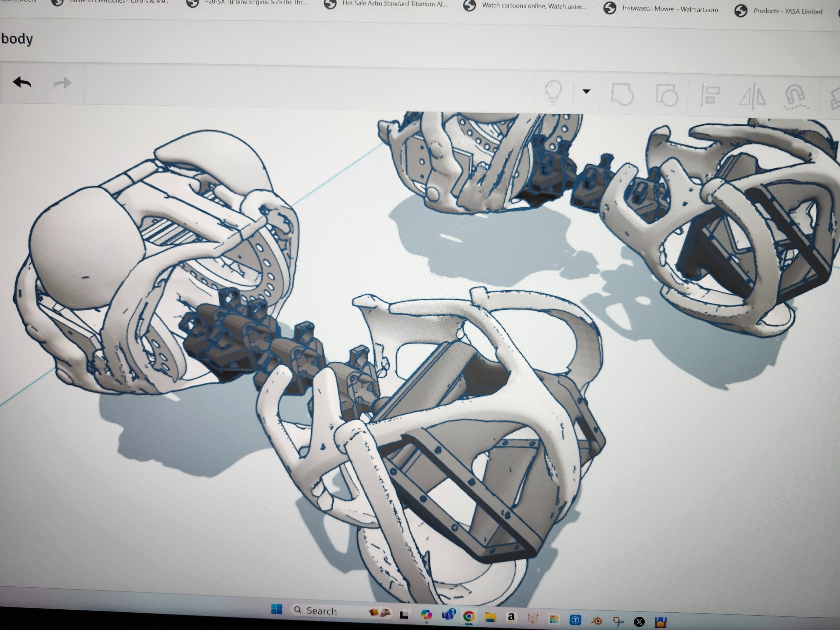Click the Redo arrow button

coord(63,83)
